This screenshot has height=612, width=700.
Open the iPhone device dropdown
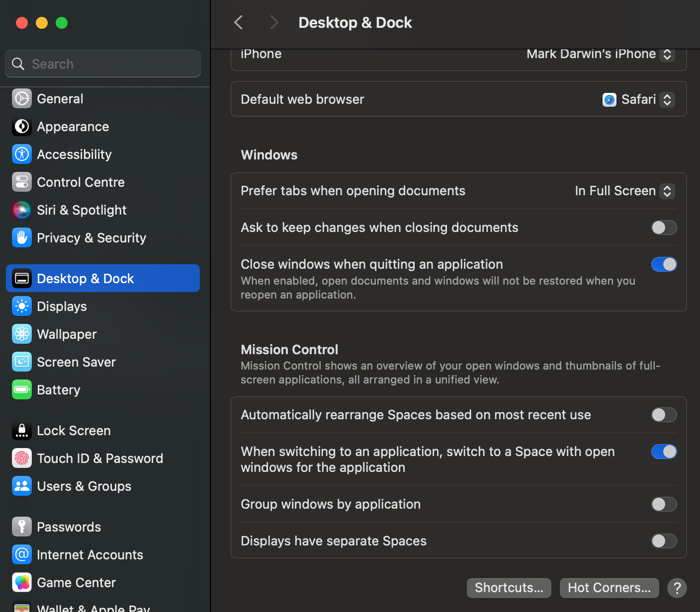pyautogui.click(x=601, y=54)
